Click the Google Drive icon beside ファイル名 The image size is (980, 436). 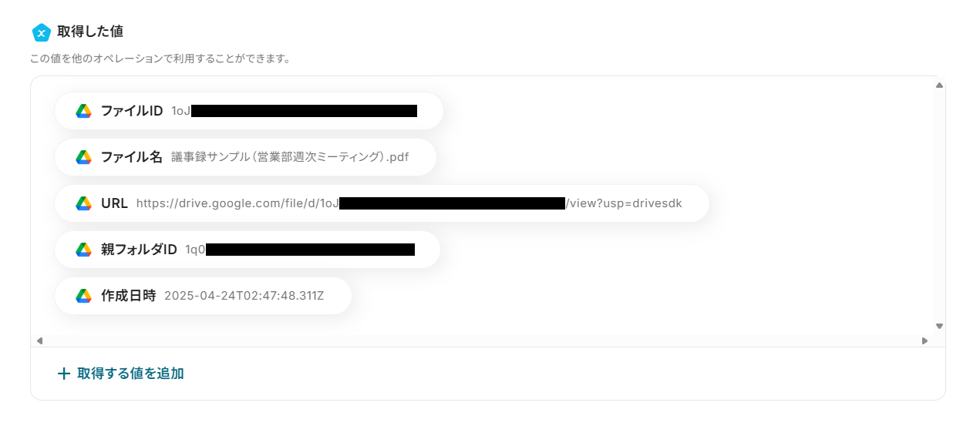coord(84,157)
